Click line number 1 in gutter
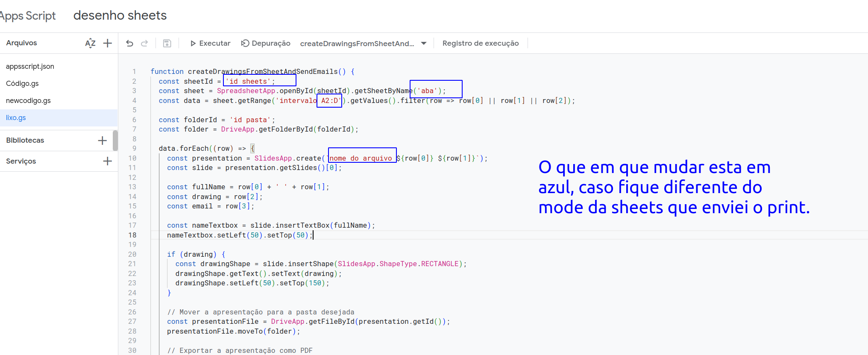This screenshot has height=355, width=868. coord(134,71)
